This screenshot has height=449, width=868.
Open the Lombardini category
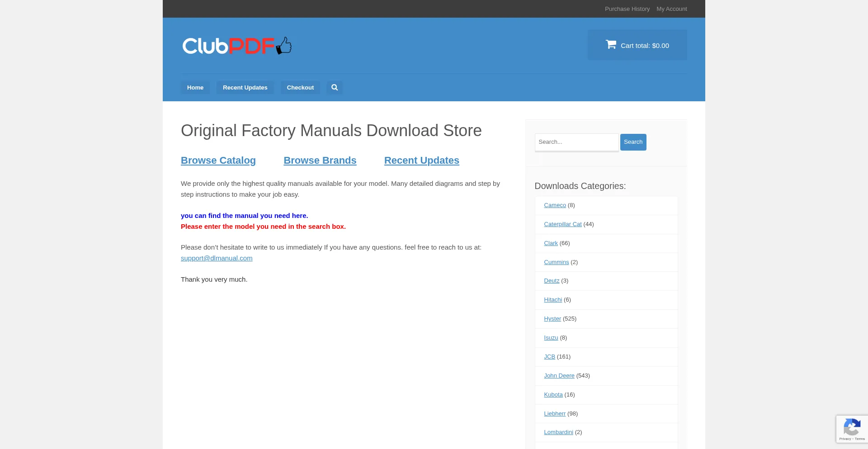pyautogui.click(x=558, y=432)
